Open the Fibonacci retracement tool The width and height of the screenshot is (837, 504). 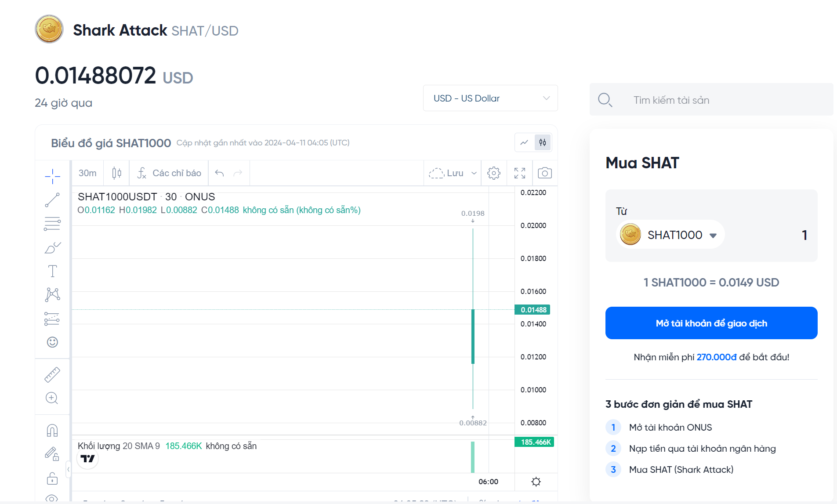pyautogui.click(x=52, y=224)
